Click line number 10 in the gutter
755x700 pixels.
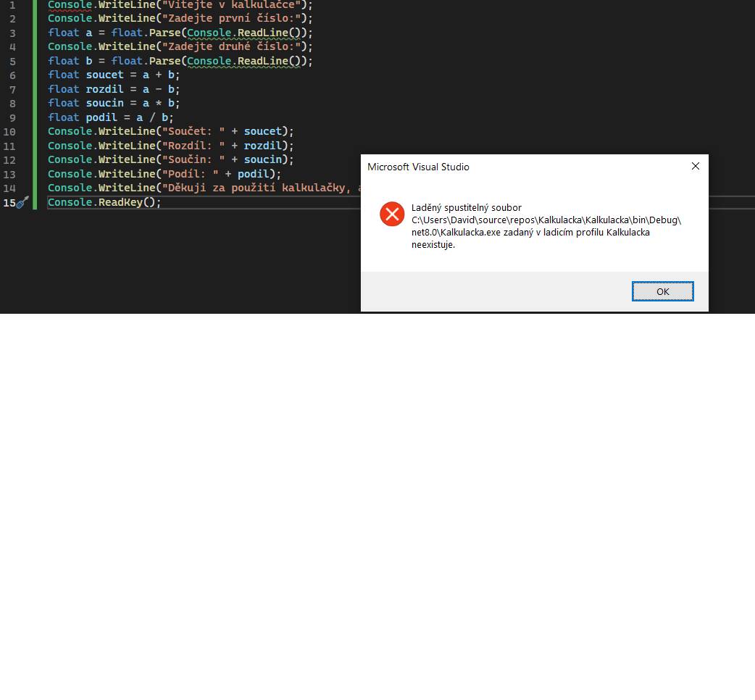click(9, 131)
